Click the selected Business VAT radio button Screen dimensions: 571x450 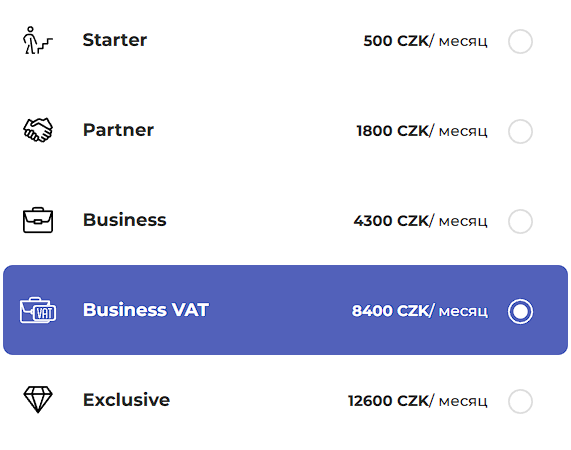[520, 311]
